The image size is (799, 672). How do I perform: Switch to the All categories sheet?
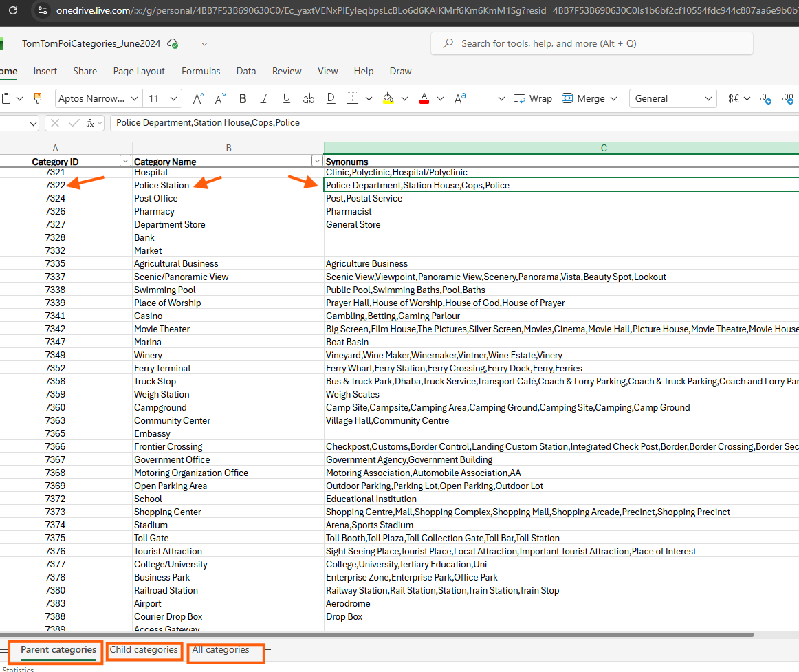(x=221, y=650)
